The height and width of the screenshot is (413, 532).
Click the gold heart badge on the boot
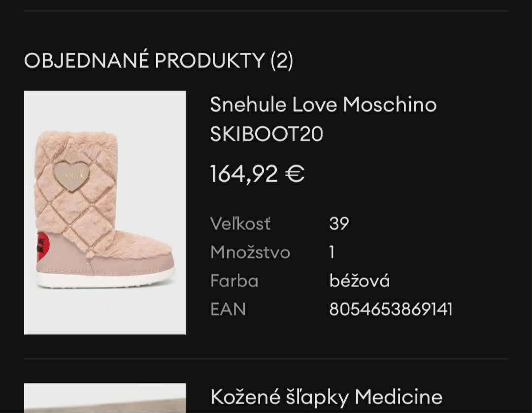click(x=71, y=175)
